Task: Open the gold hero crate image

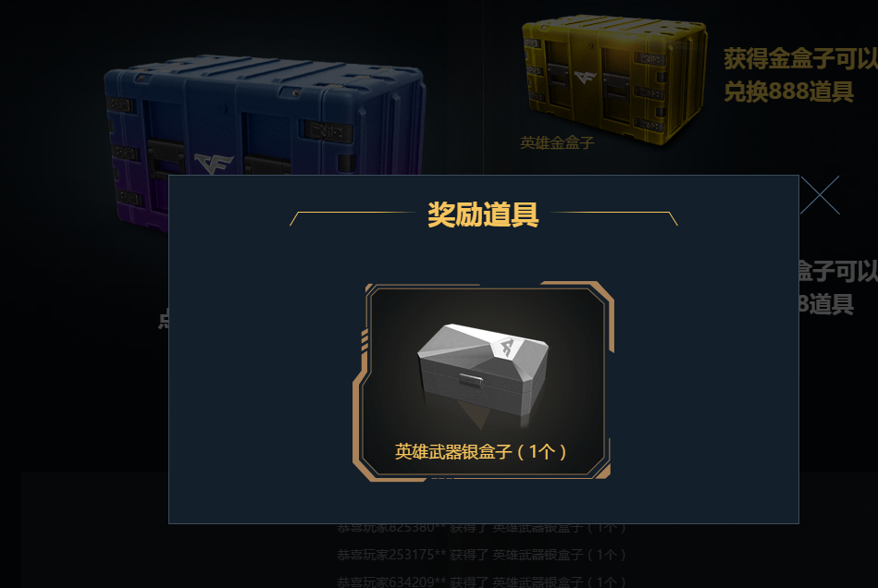Action: click(x=615, y=80)
